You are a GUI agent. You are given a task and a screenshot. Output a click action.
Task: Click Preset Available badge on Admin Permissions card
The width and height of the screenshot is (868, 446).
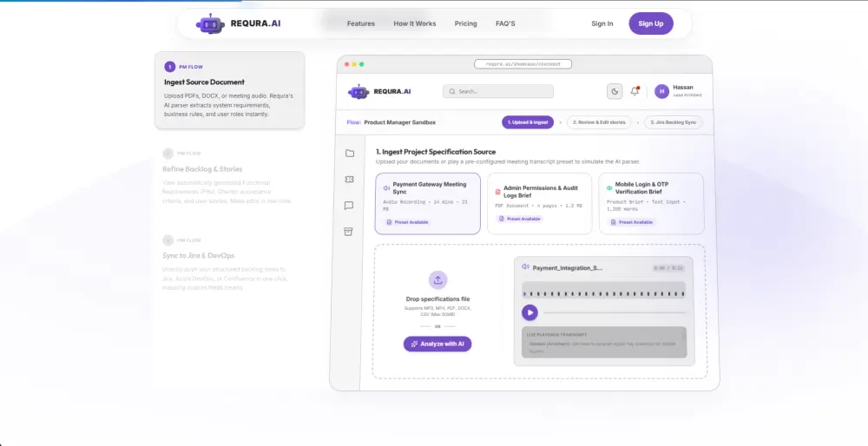519,219
